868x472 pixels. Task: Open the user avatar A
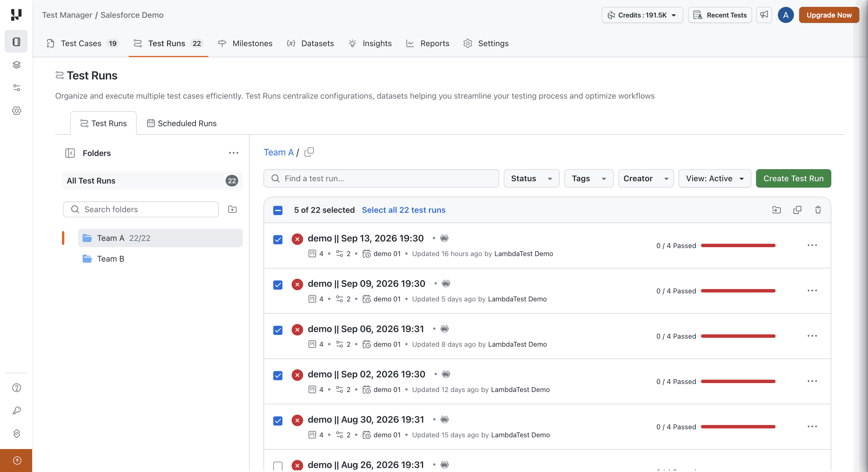(785, 15)
